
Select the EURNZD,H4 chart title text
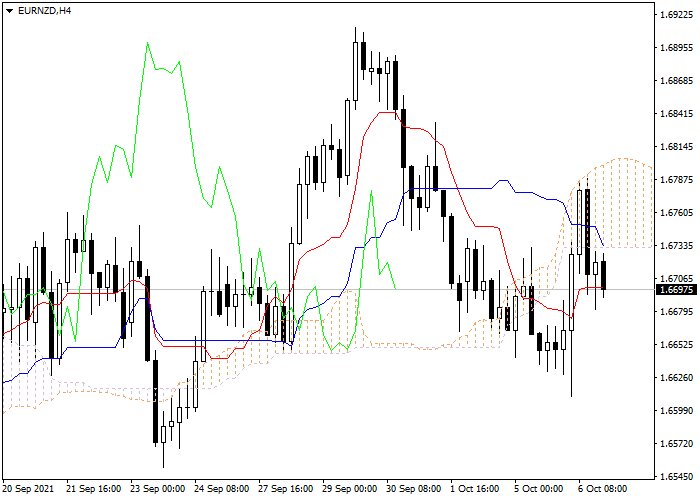coord(44,11)
